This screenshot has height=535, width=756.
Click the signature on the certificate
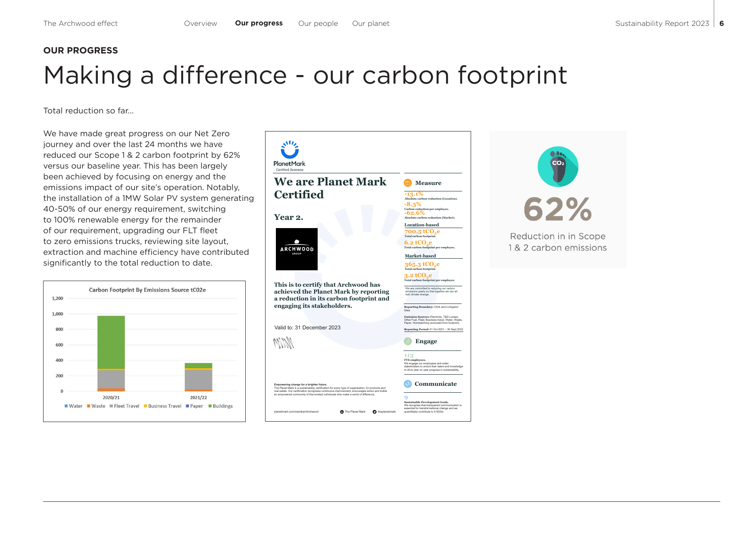(284, 343)
